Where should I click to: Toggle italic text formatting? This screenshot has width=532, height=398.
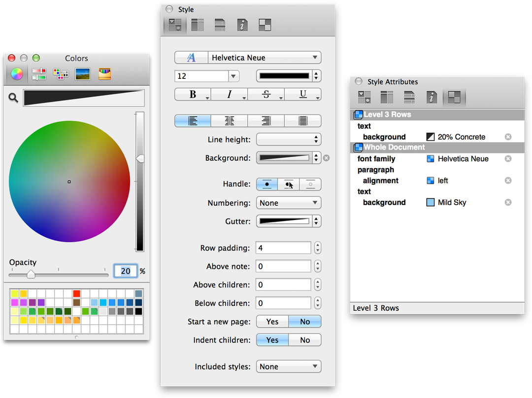click(230, 94)
